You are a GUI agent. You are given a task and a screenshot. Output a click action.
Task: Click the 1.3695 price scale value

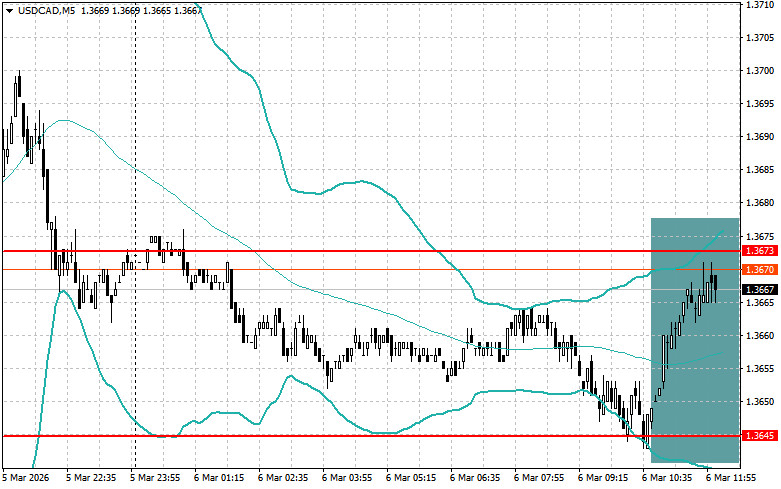pos(760,104)
